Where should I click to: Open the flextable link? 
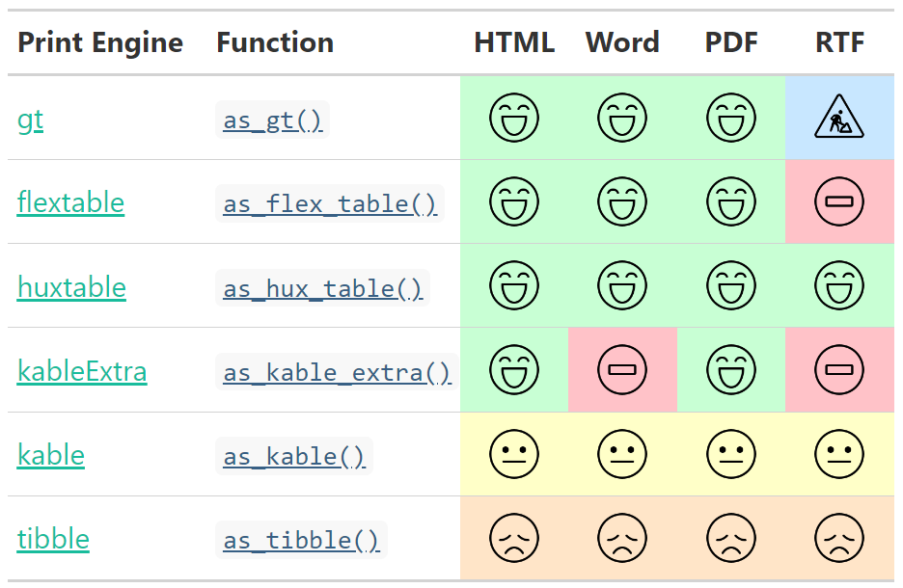point(70,202)
